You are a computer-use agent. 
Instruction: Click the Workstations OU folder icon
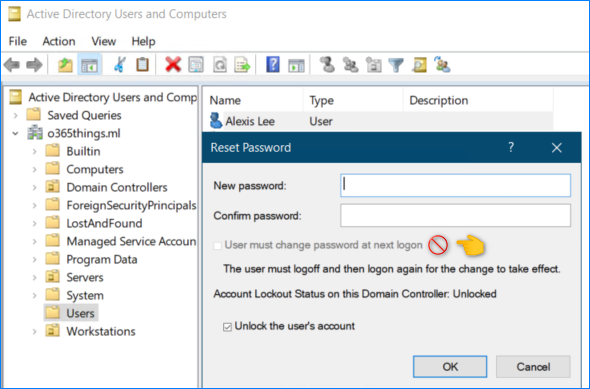(x=52, y=330)
